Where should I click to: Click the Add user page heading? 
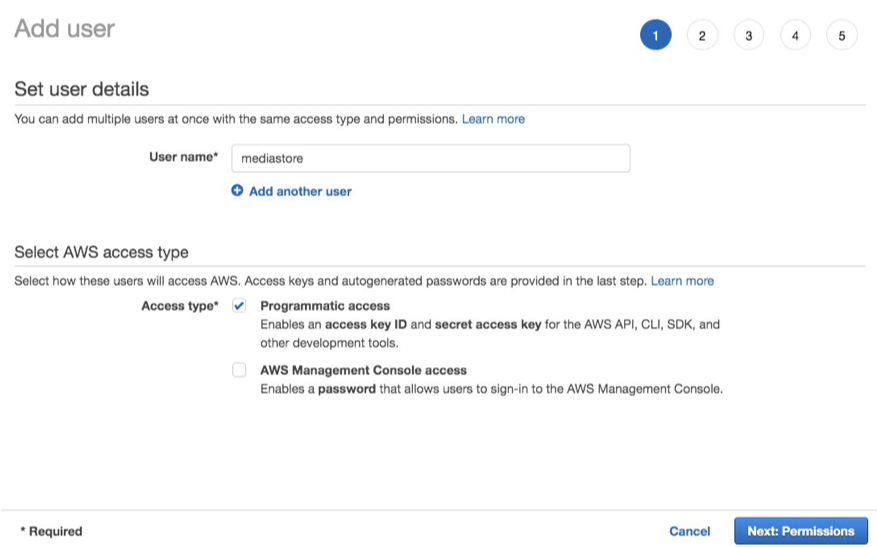tap(65, 29)
